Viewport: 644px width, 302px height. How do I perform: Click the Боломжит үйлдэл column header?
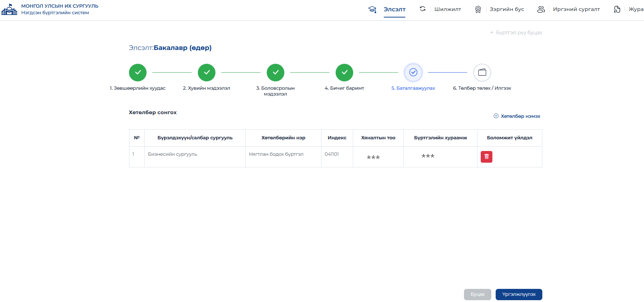(x=510, y=138)
